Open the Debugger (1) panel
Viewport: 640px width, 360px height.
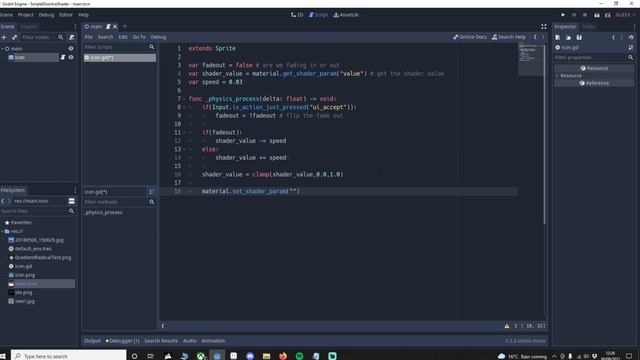122,341
